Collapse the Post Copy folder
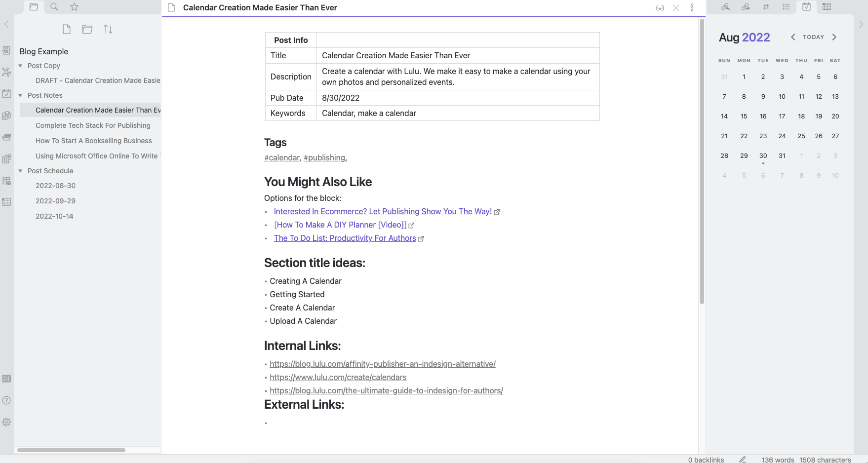 pyautogui.click(x=20, y=65)
